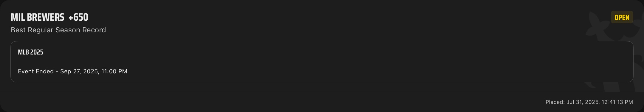Click the MLB 2025 event heading
The width and height of the screenshot is (644, 112).
[31, 52]
